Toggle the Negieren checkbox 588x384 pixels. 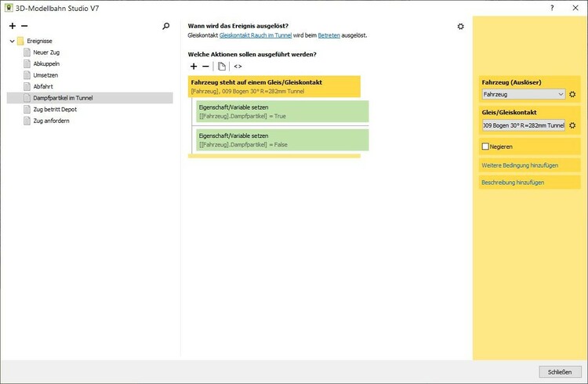point(485,147)
